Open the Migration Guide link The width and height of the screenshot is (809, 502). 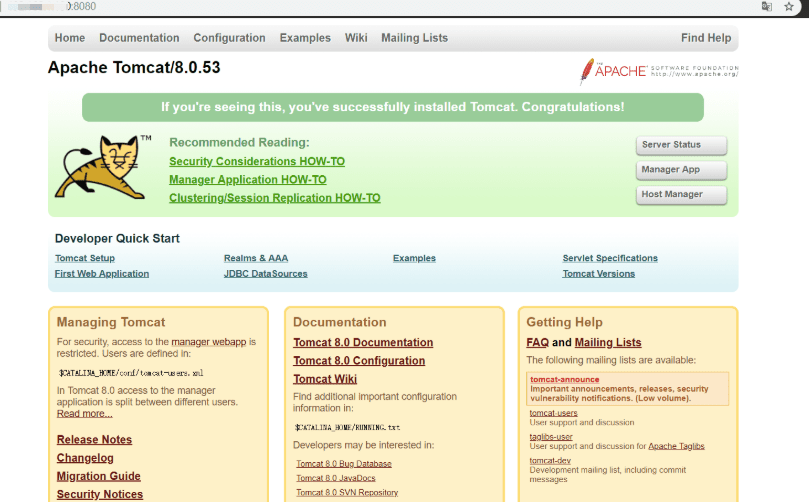tap(99, 476)
